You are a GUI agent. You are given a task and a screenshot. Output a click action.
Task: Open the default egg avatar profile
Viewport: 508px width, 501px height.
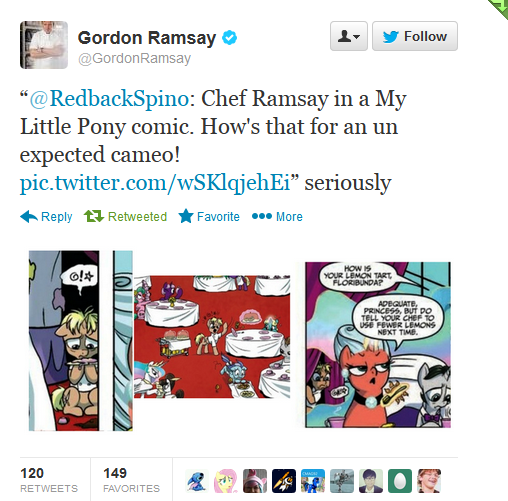[x=400, y=481]
